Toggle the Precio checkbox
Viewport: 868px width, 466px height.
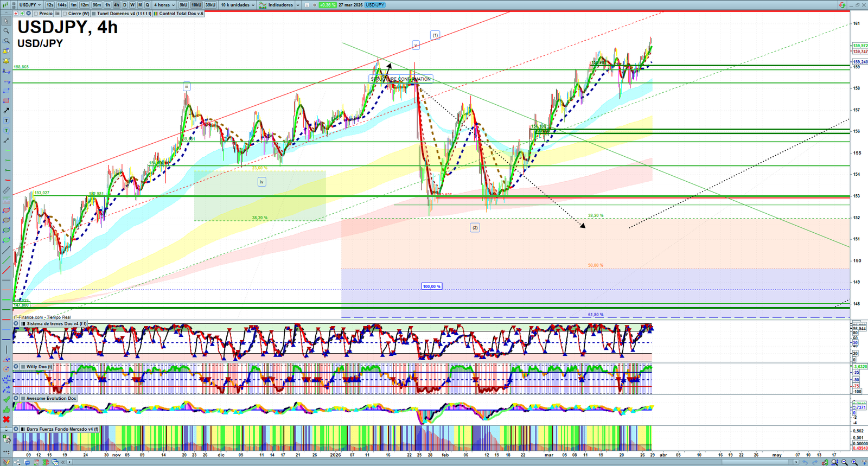pyautogui.click(x=36, y=14)
